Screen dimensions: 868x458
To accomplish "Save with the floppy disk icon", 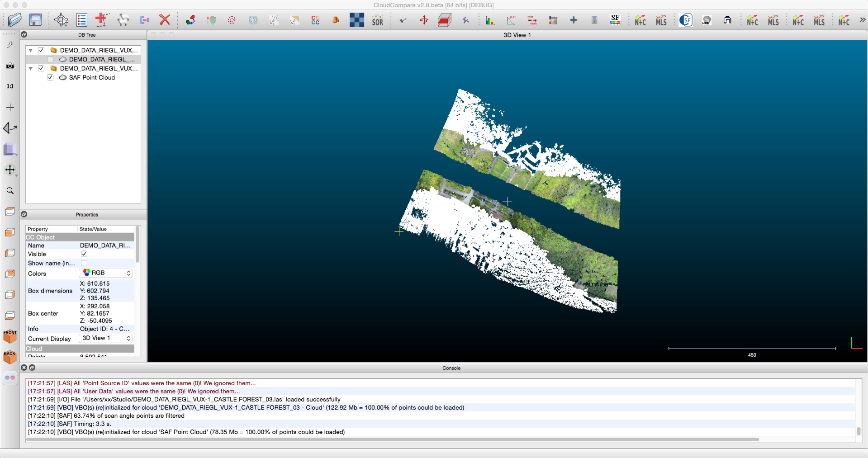I will 36,20.
